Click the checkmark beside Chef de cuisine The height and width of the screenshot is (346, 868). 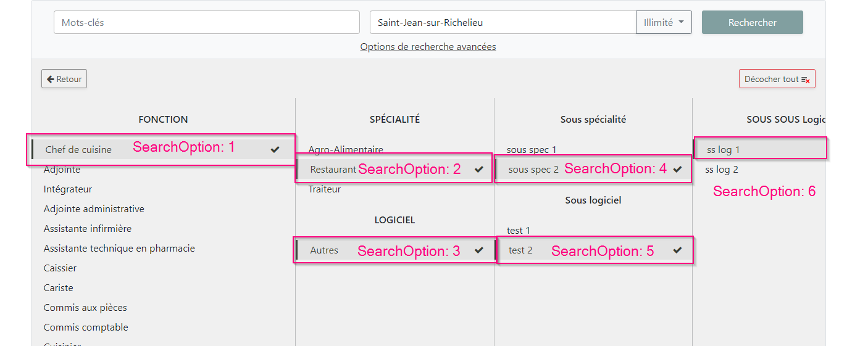tap(275, 149)
